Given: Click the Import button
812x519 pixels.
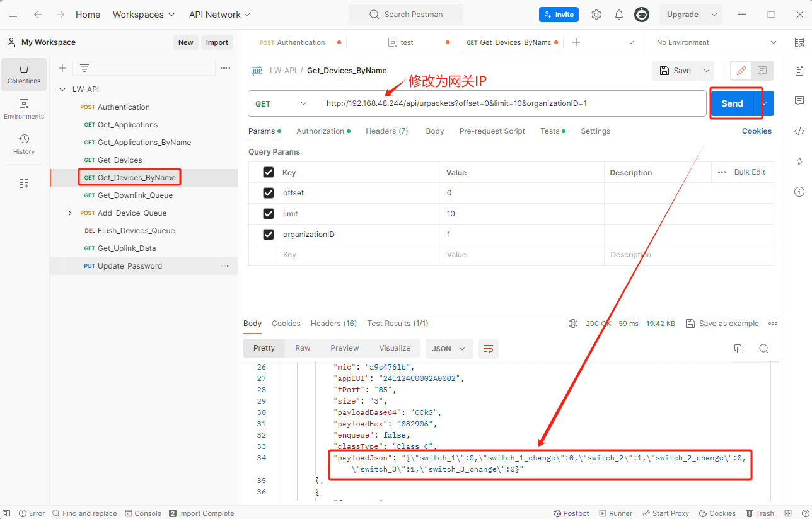Looking at the screenshot, I should coord(217,42).
